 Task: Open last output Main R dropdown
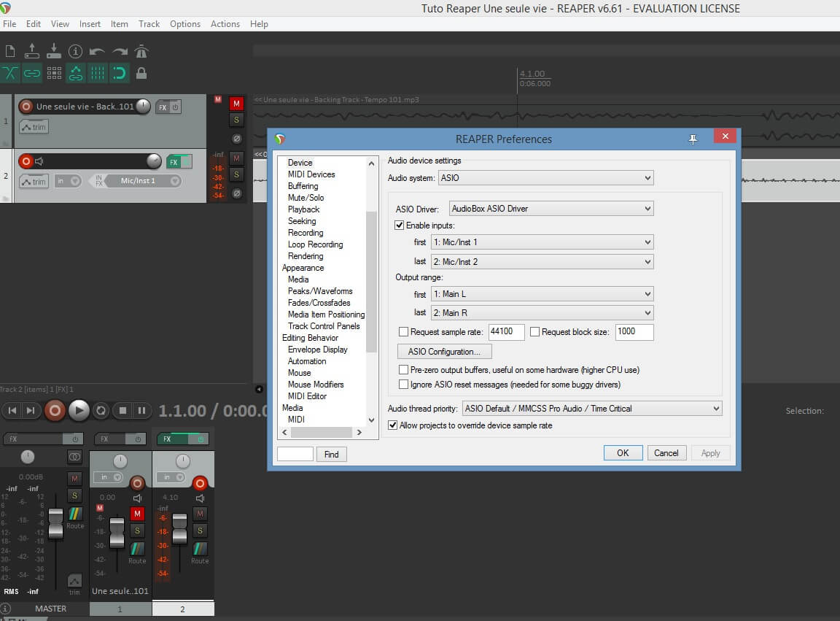(x=542, y=312)
